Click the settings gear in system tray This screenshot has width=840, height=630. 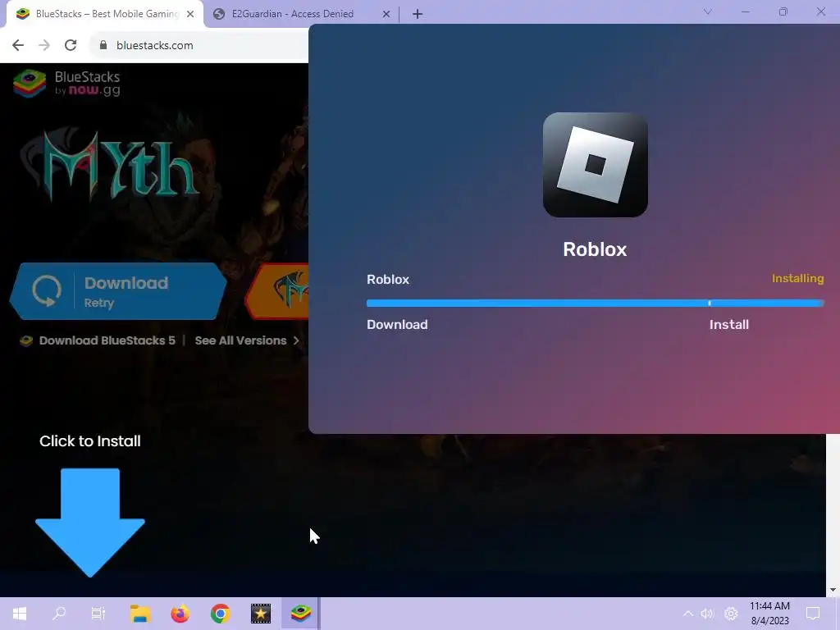pos(731,614)
